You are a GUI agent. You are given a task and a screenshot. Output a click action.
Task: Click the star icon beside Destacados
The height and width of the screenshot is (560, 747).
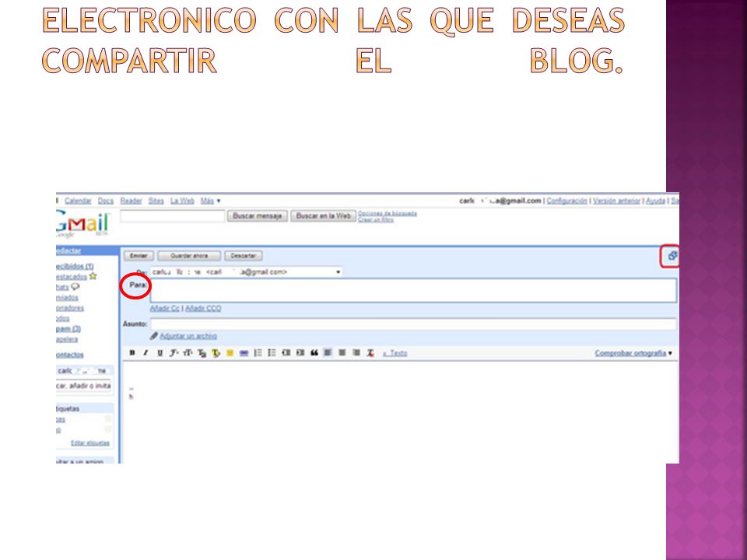93,276
